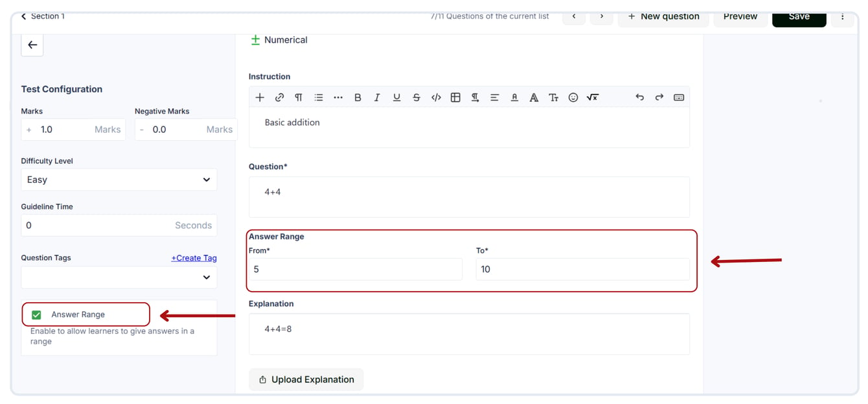Open the font size Tt icon

pos(553,97)
